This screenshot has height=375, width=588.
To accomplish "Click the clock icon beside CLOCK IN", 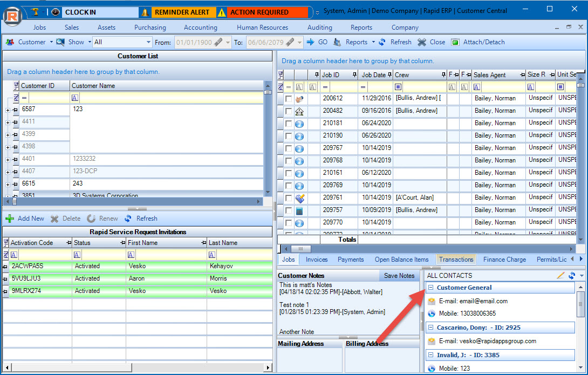I will (x=56, y=12).
